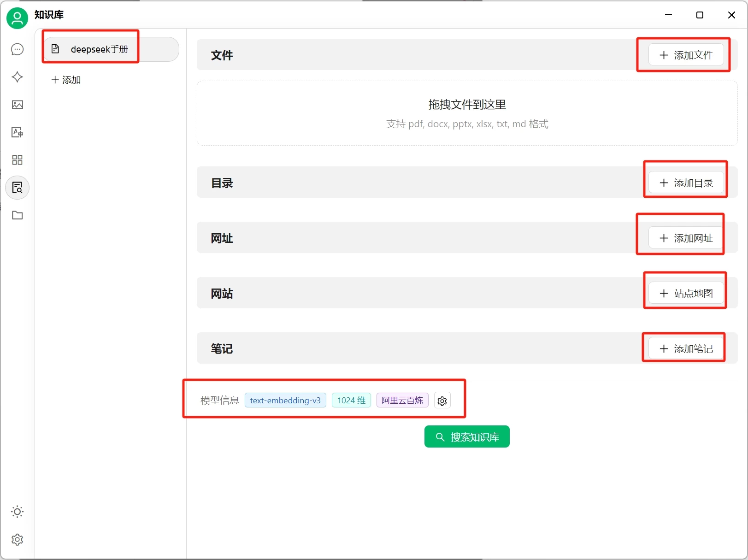Screen dimensions: 748x560
Task: Select the knowledge base sidebar icon
Action: tap(17, 188)
